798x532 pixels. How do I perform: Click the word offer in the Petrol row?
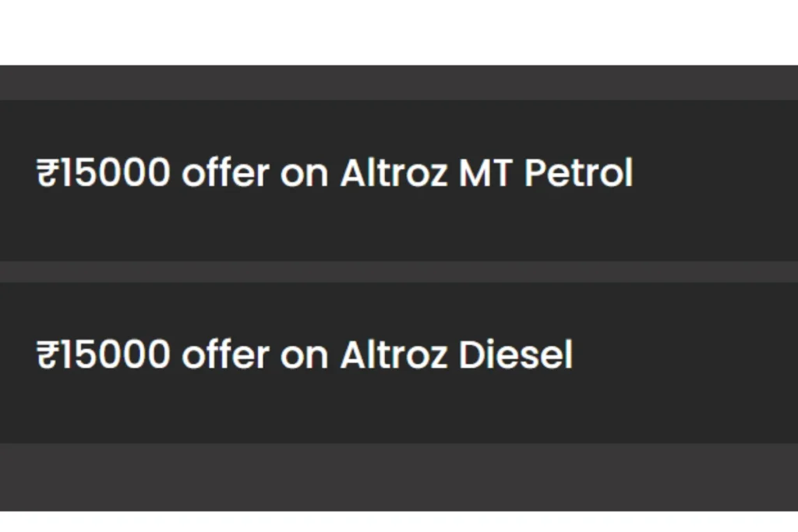tap(225, 172)
